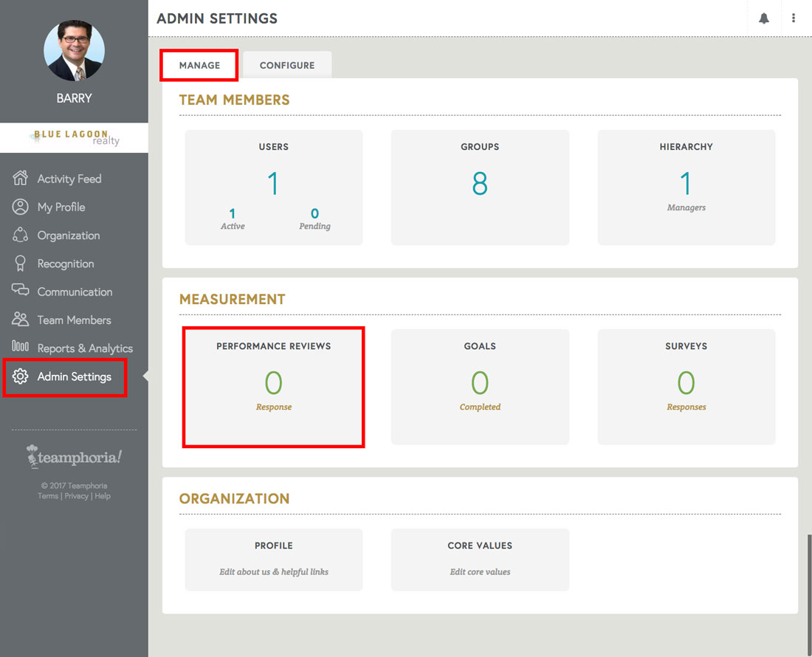Edit core values via the Core Values card
The image size is (812, 657).
coord(480,560)
